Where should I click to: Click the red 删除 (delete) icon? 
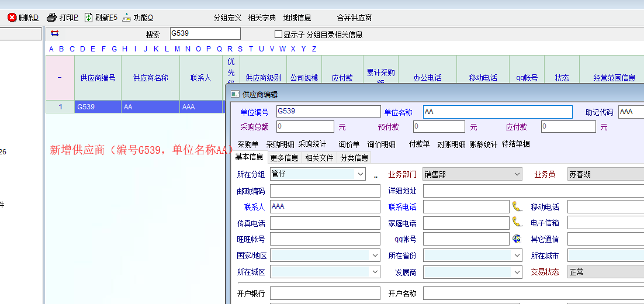pos(12,18)
